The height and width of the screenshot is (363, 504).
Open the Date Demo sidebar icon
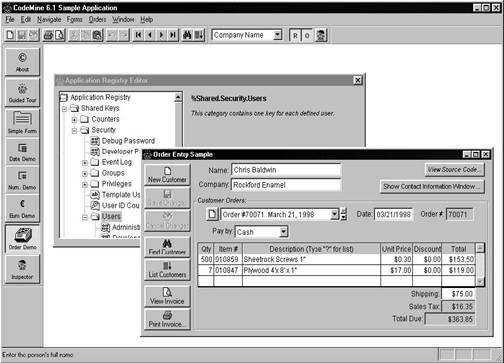click(22, 152)
